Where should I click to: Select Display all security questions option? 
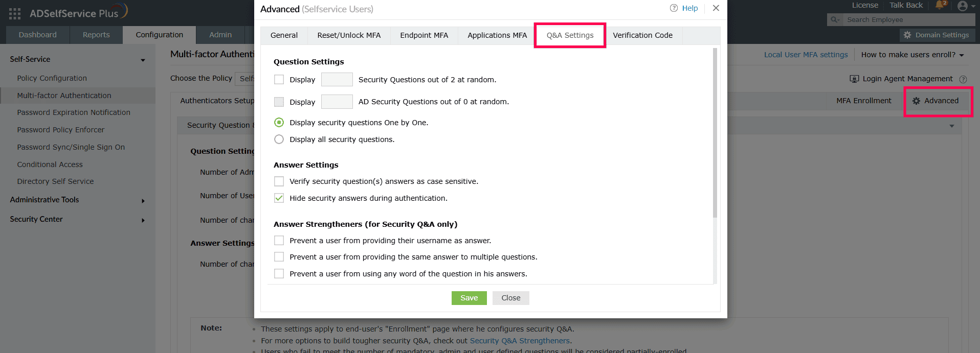(x=279, y=139)
